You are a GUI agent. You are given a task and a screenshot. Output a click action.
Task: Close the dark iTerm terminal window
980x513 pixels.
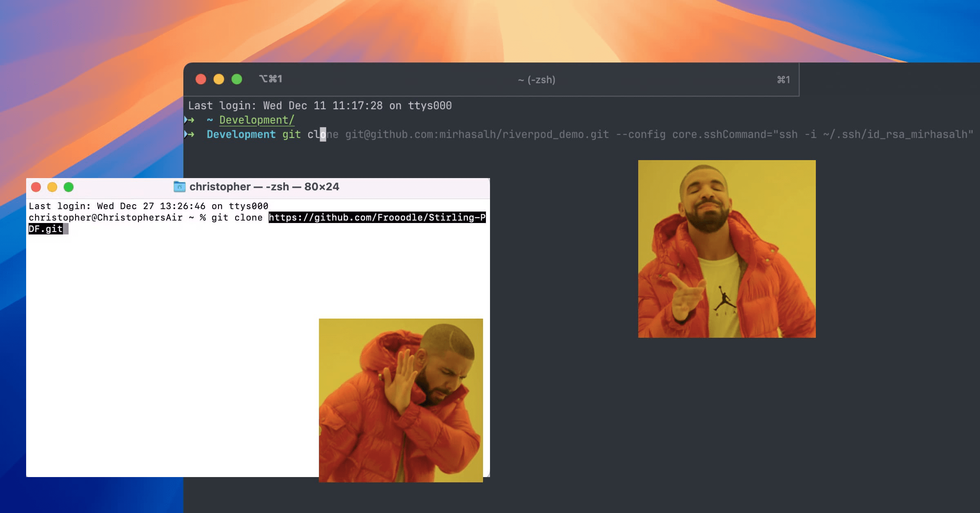point(201,79)
